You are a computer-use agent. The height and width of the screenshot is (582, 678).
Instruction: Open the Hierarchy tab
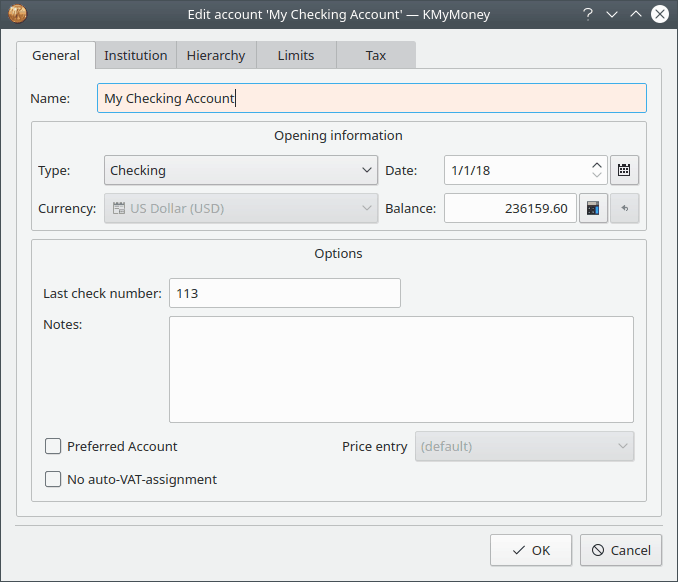click(216, 56)
